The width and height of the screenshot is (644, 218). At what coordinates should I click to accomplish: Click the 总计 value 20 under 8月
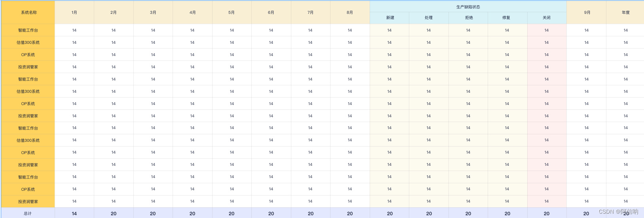click(350, 213)
